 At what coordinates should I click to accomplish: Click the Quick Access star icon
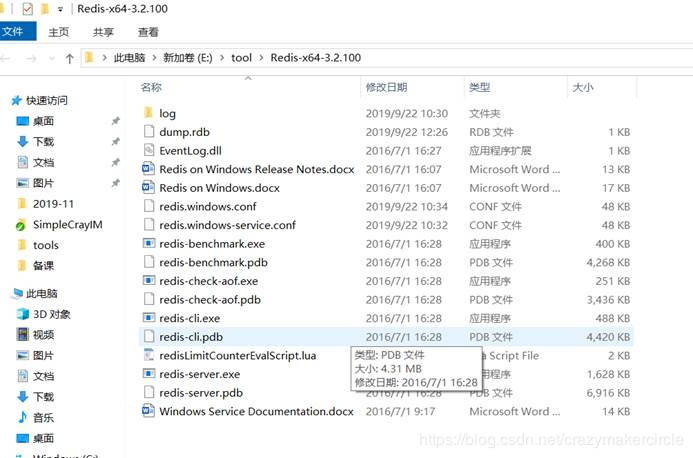(16, 100)
